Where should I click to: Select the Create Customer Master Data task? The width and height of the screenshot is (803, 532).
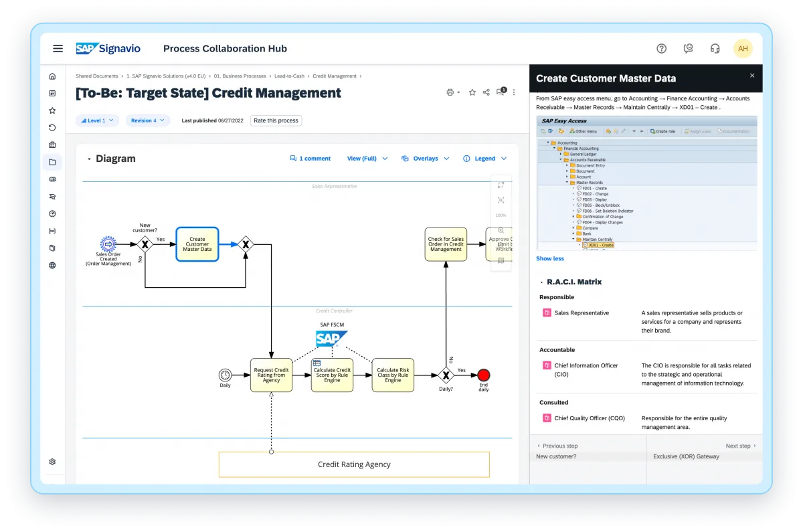click(197, 244)
